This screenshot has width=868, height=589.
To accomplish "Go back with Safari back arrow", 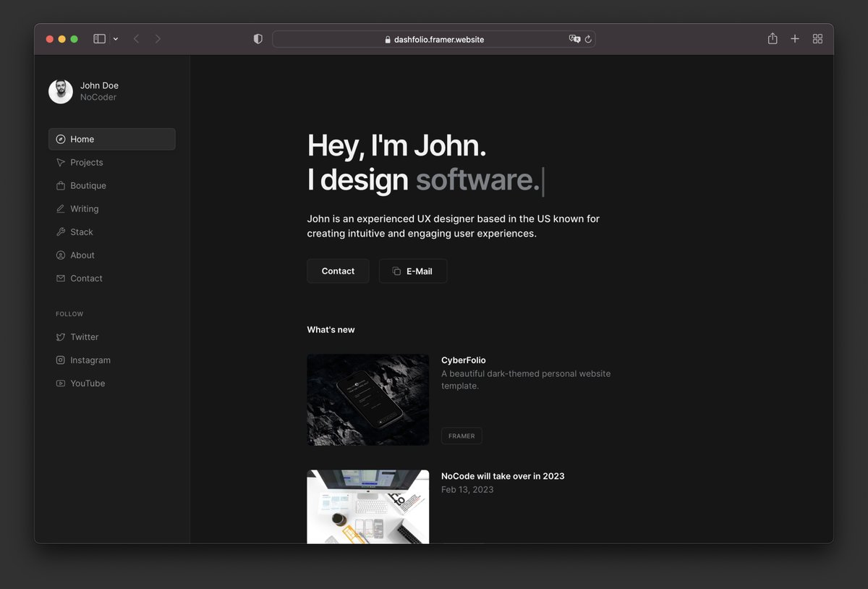I will [x=136, y=39].
